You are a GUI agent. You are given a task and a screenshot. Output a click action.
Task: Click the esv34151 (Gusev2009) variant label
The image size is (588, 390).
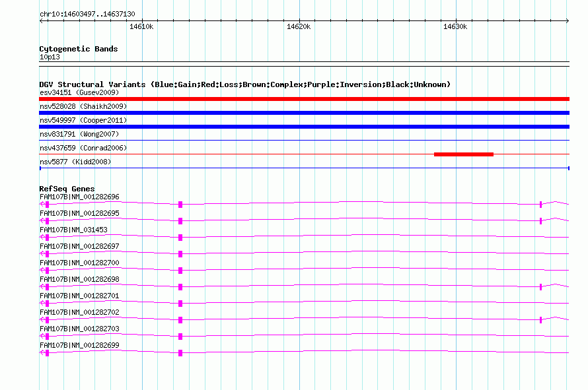pyautogui.click(x=79, y=92)
